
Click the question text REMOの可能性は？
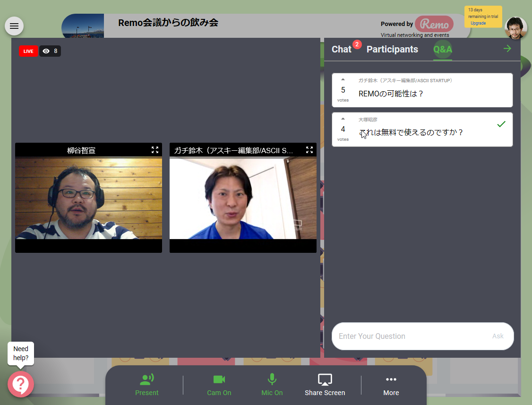[391, 94]
